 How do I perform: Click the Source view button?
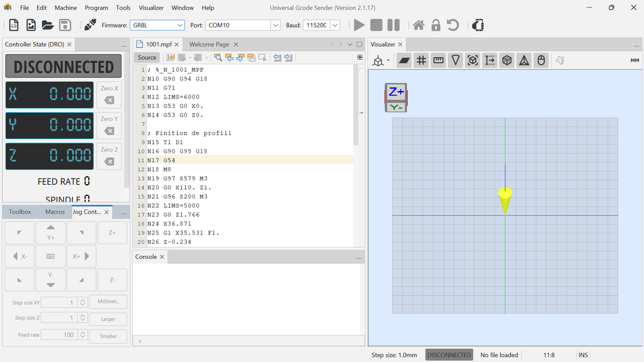[x=147, y=57]
